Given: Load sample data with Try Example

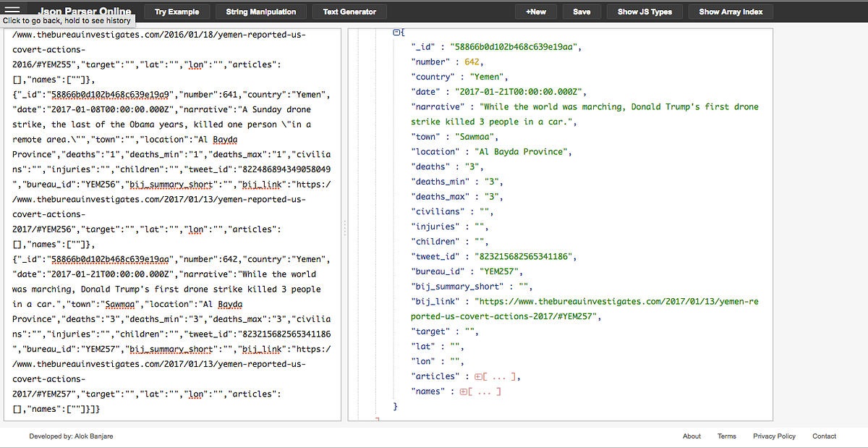Looking at the screenshot, I should 176,12.
